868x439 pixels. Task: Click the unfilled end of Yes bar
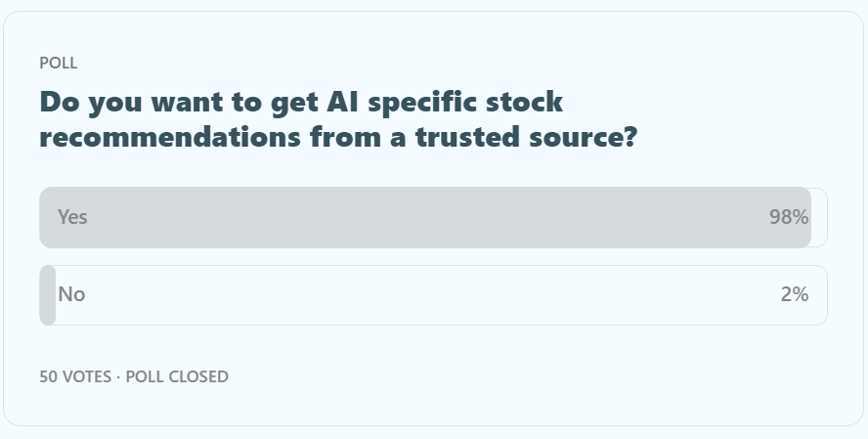coord(819,217)
